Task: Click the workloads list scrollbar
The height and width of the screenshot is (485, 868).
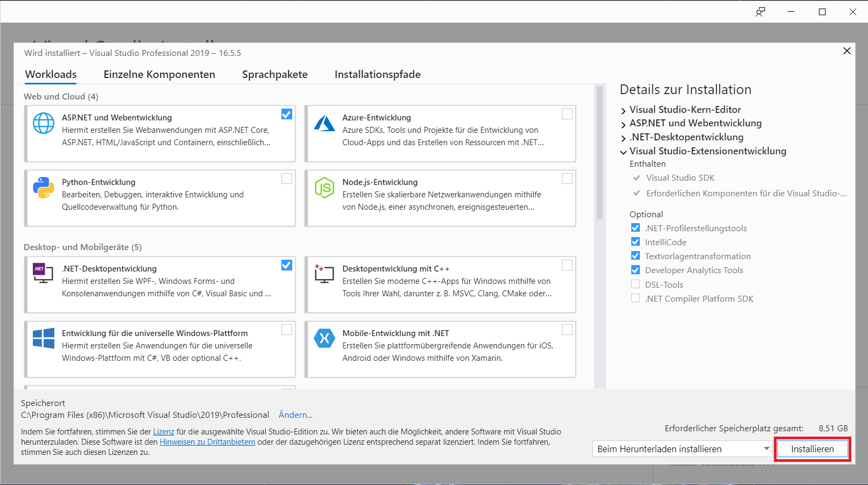Action: (x=599, y=153)
